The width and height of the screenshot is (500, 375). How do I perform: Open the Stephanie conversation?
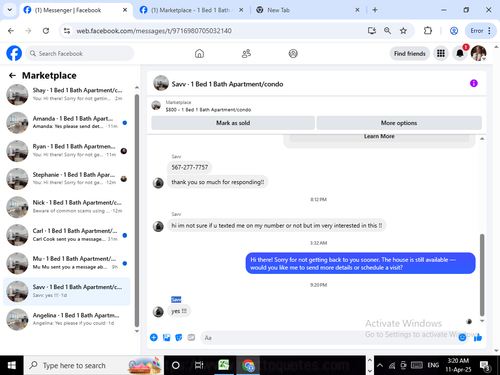67,179
